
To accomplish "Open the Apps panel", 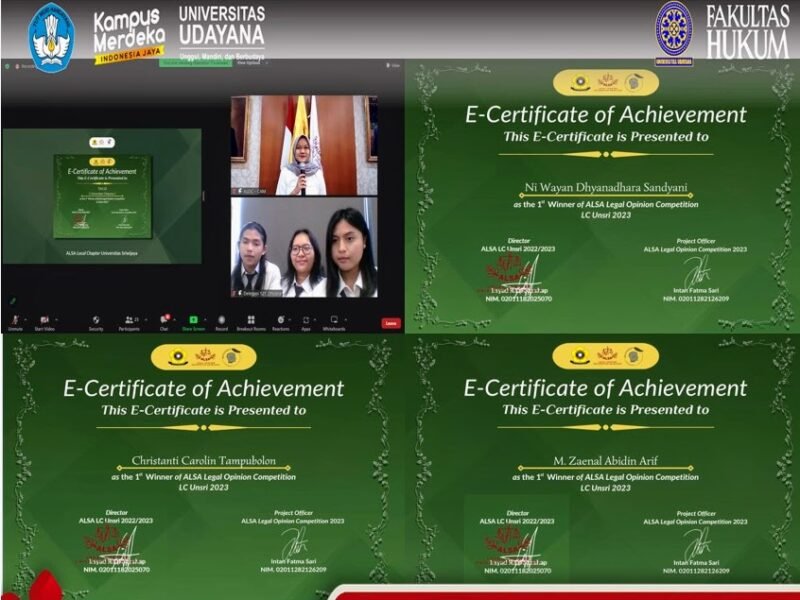I will click(306, 321).
